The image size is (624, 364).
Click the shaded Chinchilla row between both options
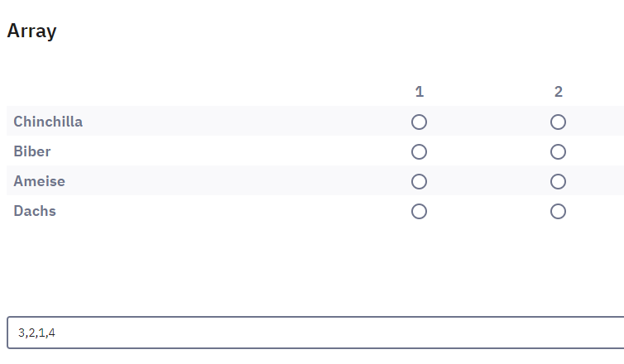tap(488, 122)
